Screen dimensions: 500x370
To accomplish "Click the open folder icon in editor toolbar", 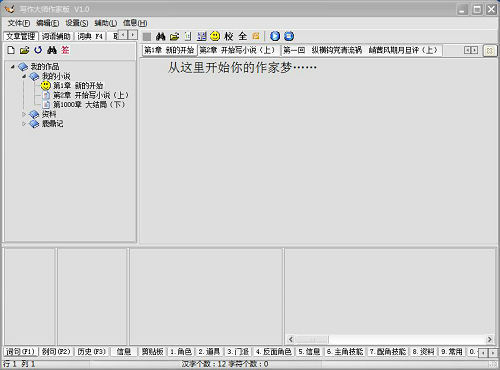I will point(174,36).
